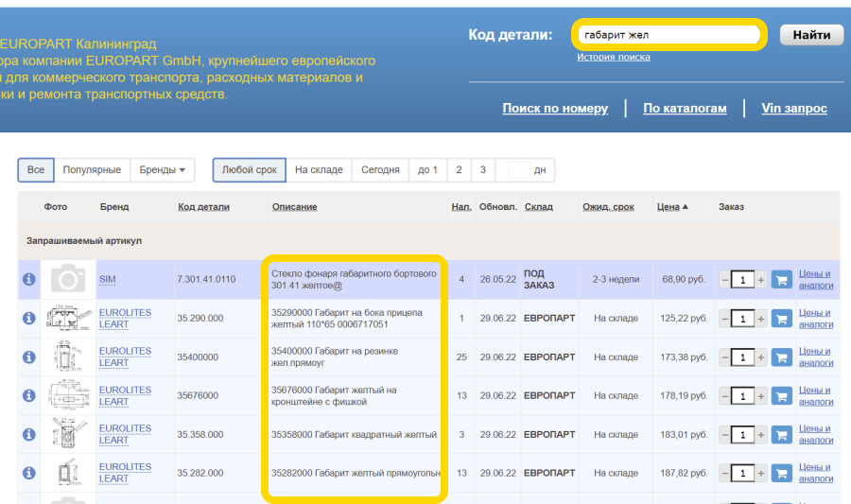Viewport: 851px width, 504px height.
Task: Click the 'Код детали' search field
Action: point(669,35)
